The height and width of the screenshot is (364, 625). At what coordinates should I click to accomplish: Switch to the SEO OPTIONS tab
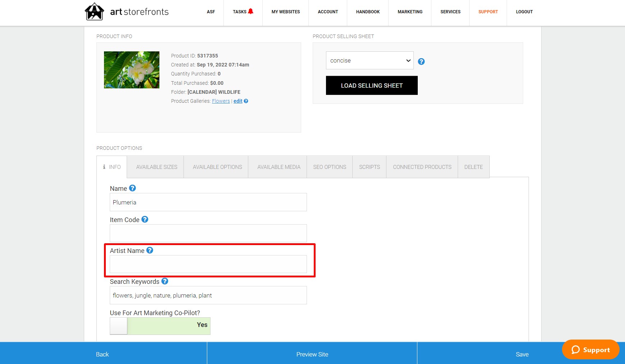pyautogui.click(x=329, y=167)
